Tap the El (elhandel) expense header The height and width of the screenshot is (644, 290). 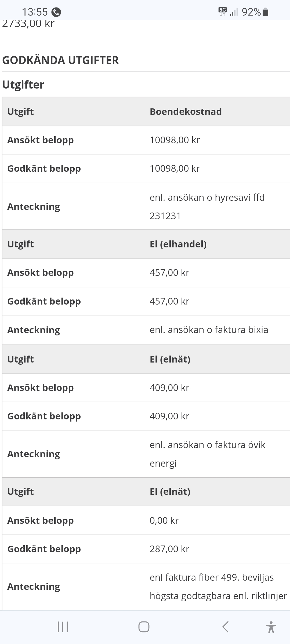[x=178, y=244]
